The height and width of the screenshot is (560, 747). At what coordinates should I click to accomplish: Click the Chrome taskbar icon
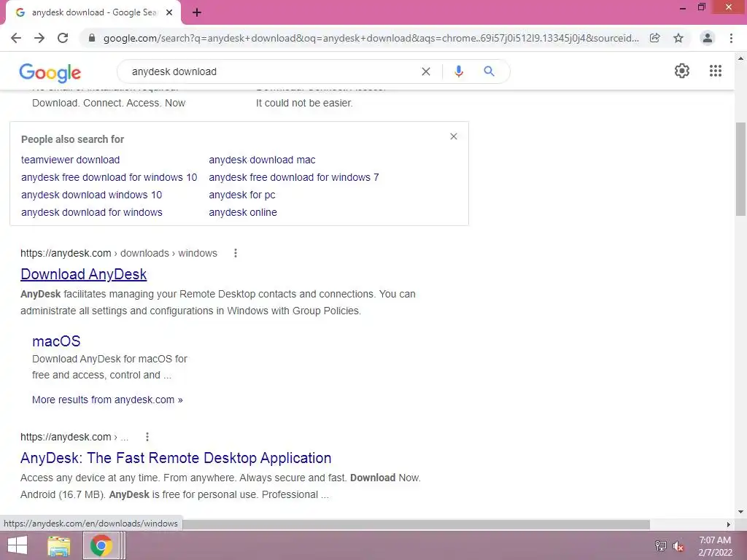101,545
